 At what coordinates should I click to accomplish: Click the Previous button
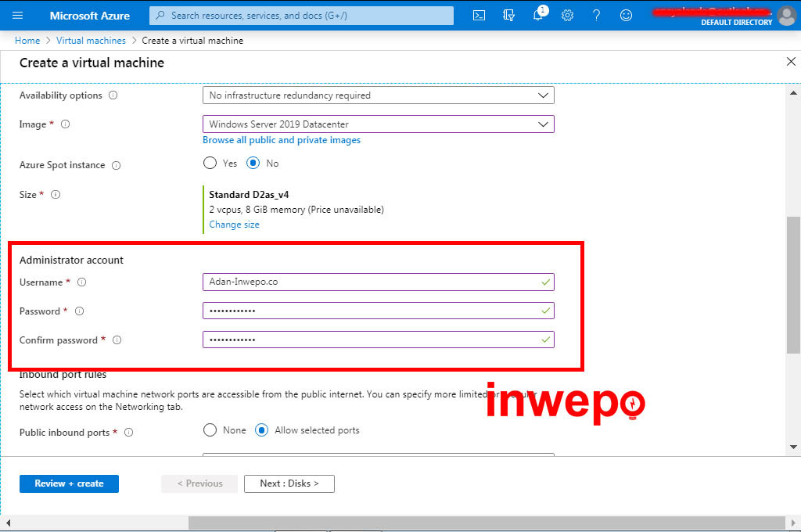199,483
